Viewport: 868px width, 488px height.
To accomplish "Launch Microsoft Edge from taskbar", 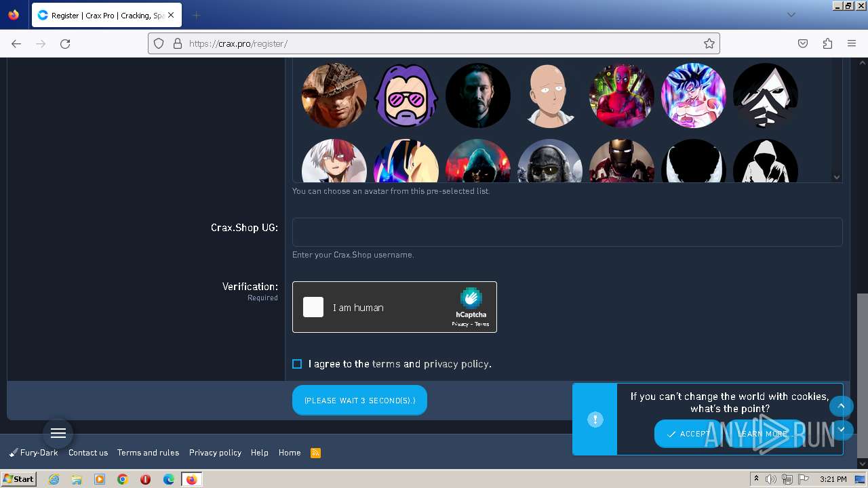I will point(168,479).
